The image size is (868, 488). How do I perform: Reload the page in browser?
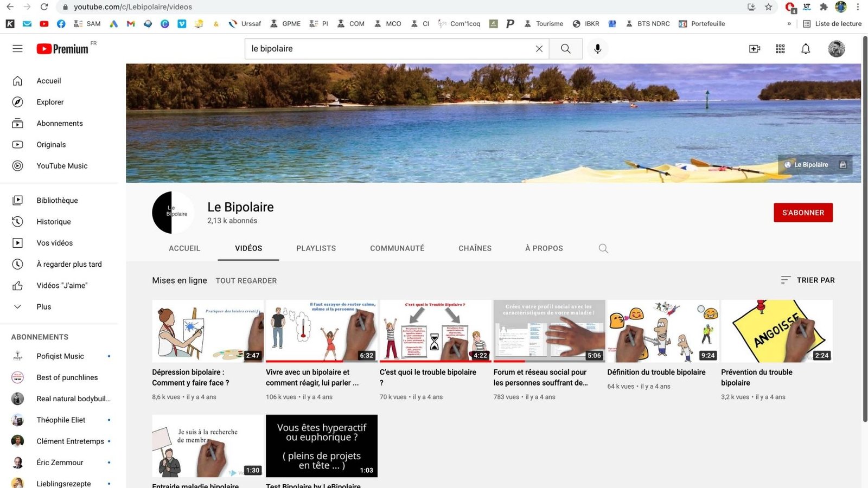click(44, 7)
